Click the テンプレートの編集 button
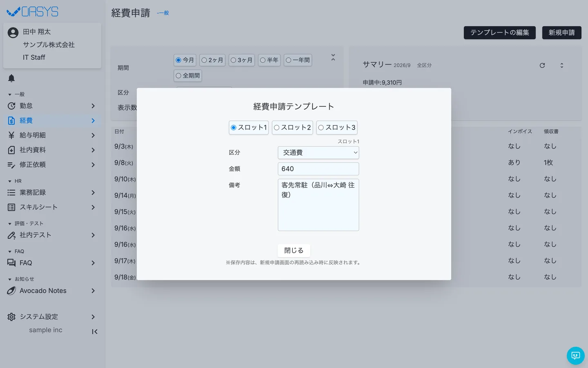588x368 pixels. pos(500,33)
